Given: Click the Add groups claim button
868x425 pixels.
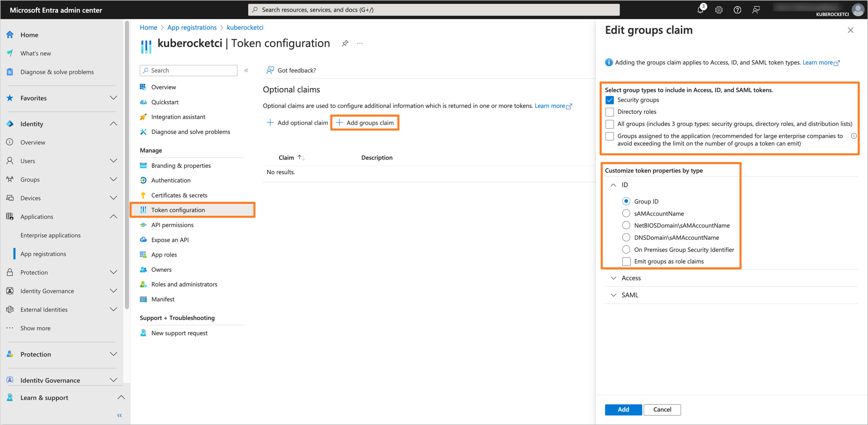Looking at the screenshot, I should pos(365,123).
